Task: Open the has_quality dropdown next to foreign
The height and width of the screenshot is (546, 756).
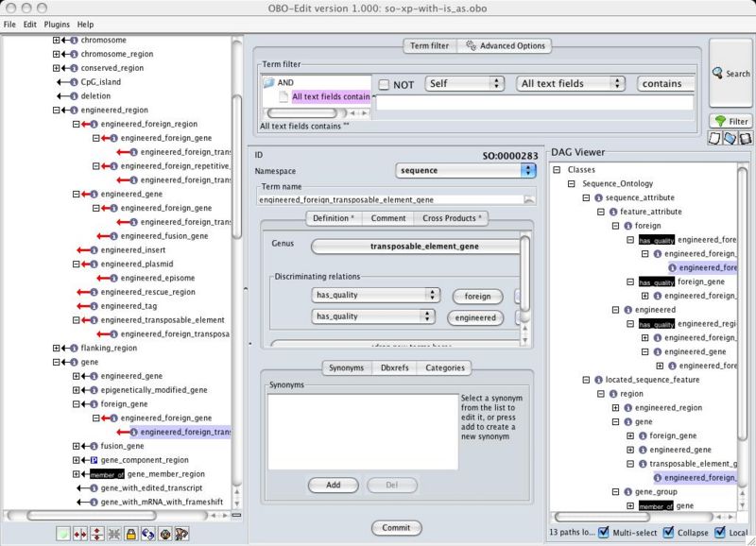Action: 375,295
